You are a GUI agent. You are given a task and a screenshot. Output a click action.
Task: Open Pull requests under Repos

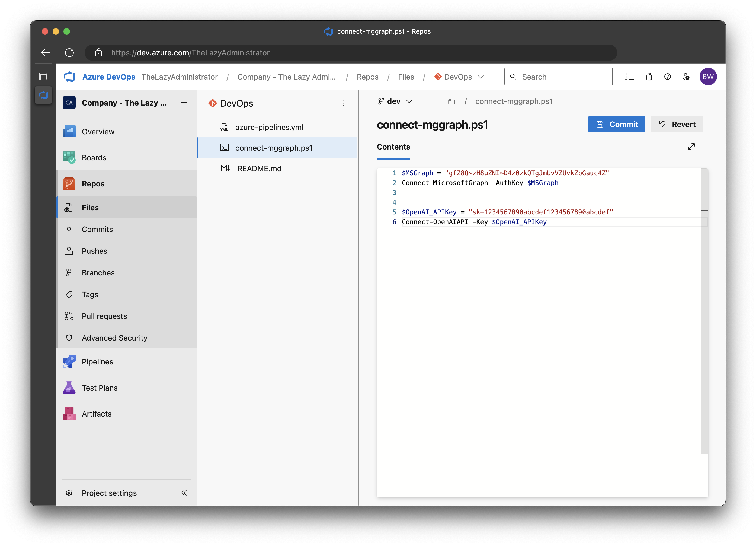pos(127,316)
